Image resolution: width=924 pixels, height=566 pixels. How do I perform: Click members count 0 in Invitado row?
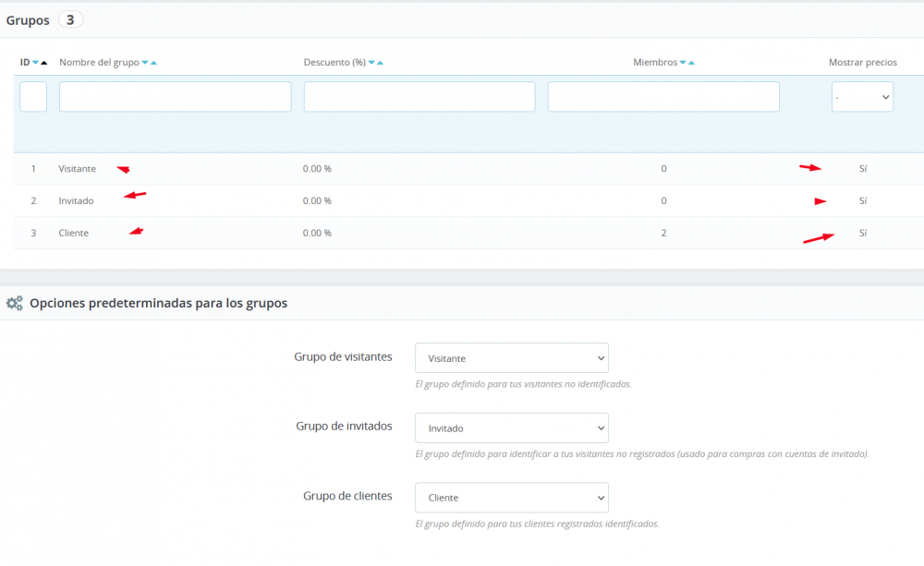coord(663,201)
